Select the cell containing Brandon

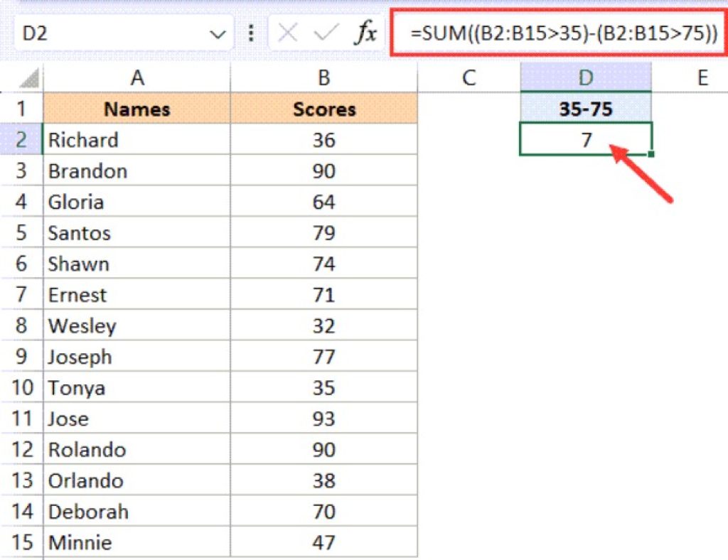tap(136, 171)
